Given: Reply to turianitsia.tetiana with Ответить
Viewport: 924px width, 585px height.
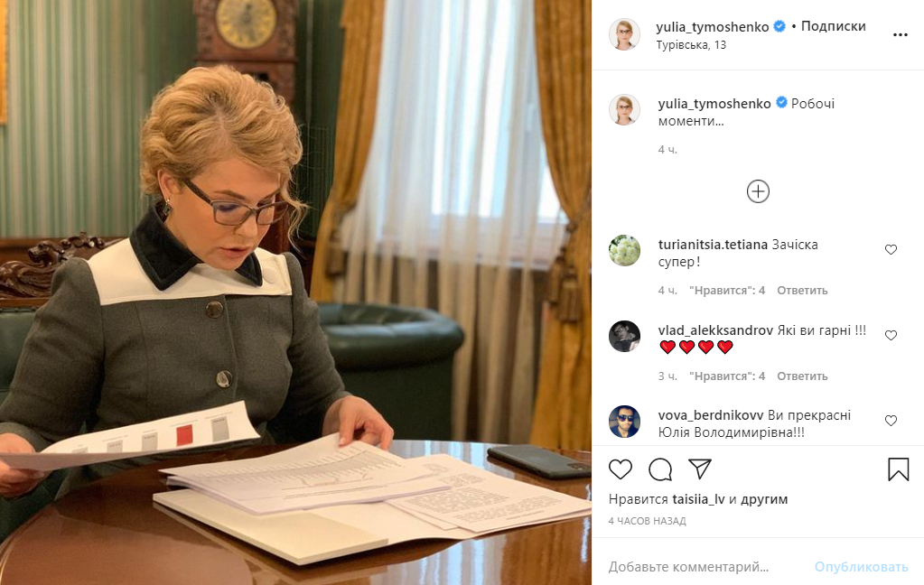Looking at the screenshot, I should click(x=802, y=291).
